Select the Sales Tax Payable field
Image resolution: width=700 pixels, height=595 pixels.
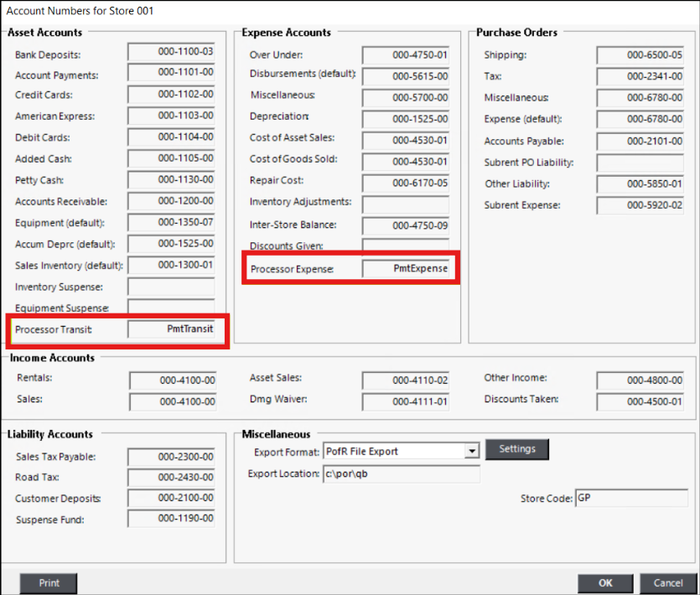(x=171, y=457)
